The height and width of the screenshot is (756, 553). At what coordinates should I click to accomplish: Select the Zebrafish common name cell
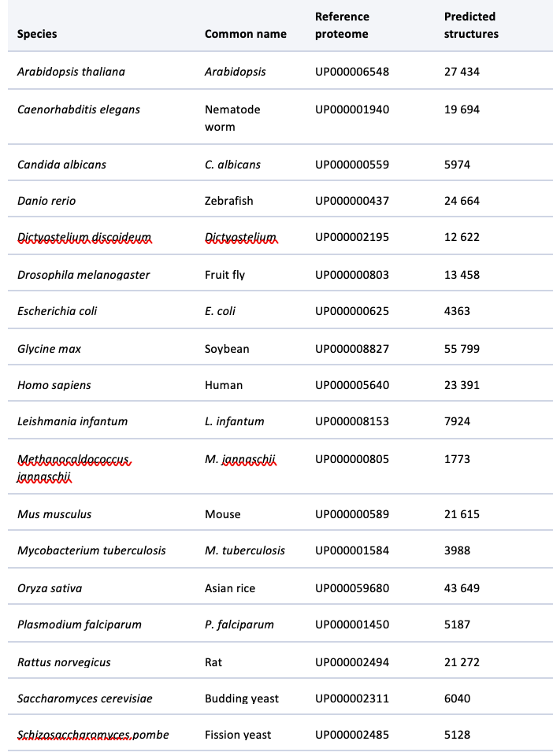[228, 201]
